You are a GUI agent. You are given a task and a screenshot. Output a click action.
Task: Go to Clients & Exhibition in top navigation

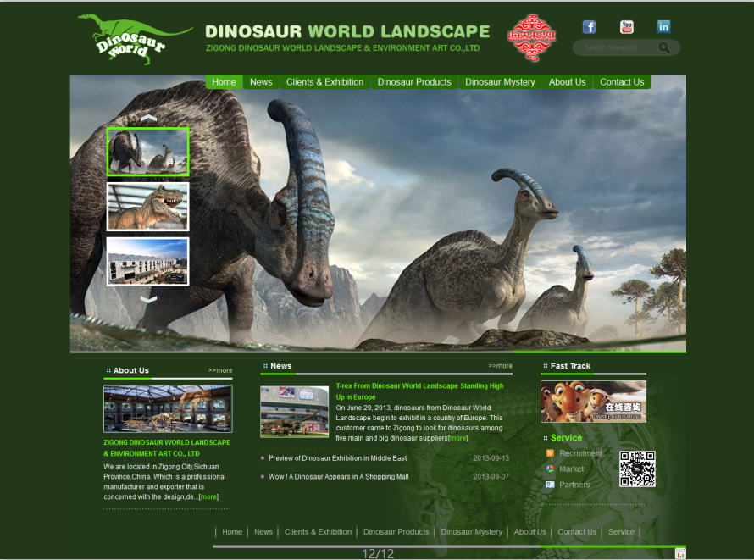(325, 82)
